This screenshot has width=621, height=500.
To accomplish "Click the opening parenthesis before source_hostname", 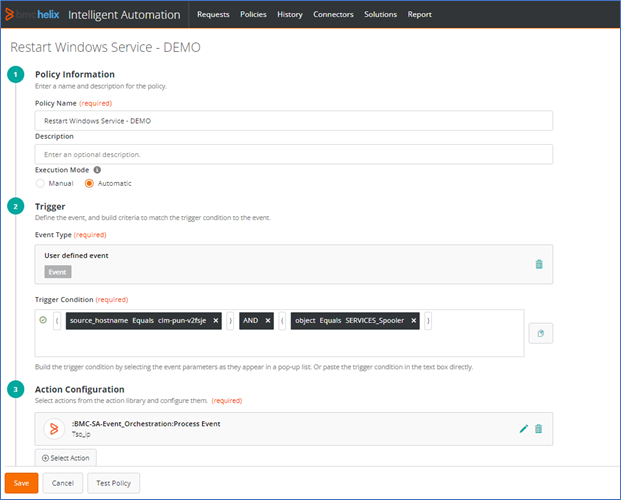I will tap(57, 321).
